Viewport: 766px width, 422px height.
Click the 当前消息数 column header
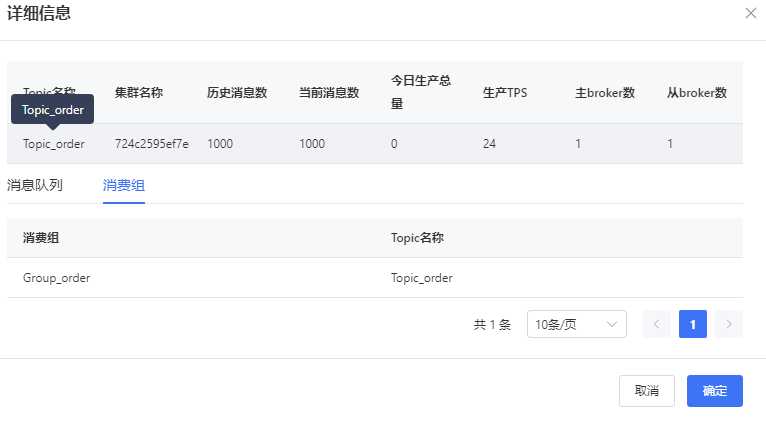329,93
